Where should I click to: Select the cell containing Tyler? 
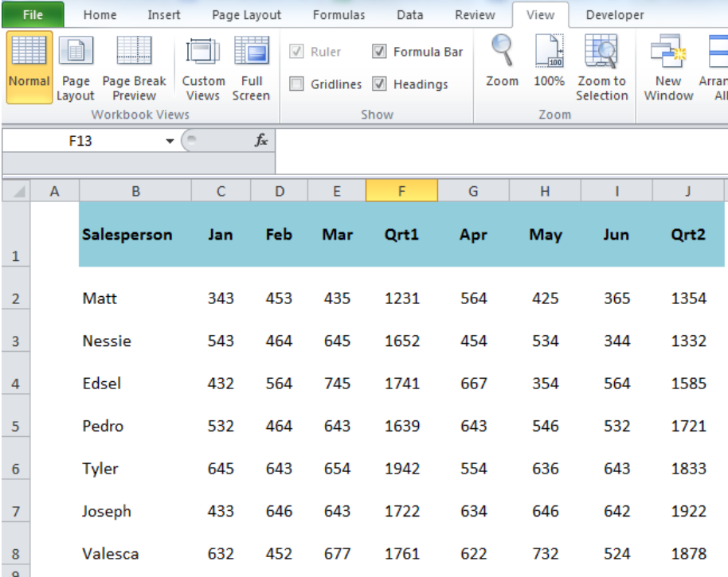coord(135,458)
